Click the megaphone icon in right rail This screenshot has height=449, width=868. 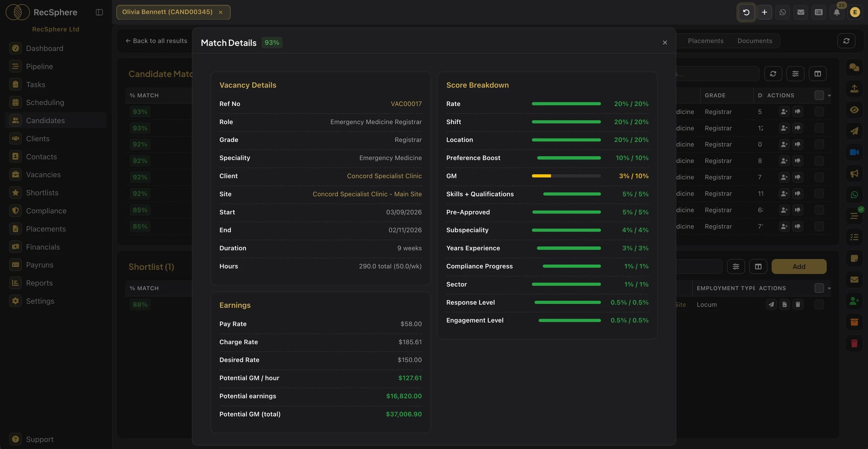point(854,174)
